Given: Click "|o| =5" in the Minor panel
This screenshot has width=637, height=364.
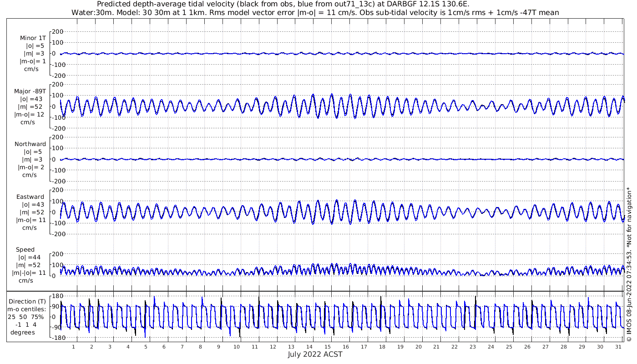Looking at the screenshot, I should (x=35, y=46).
